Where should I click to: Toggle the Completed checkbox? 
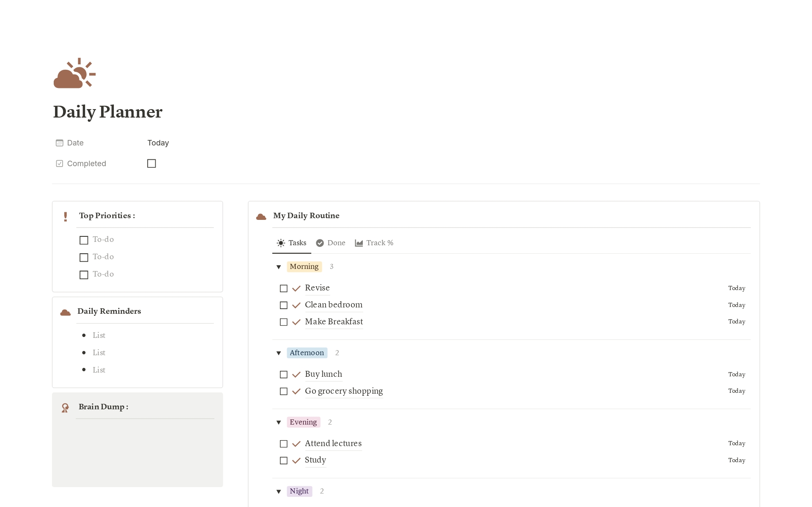[151, 163]
